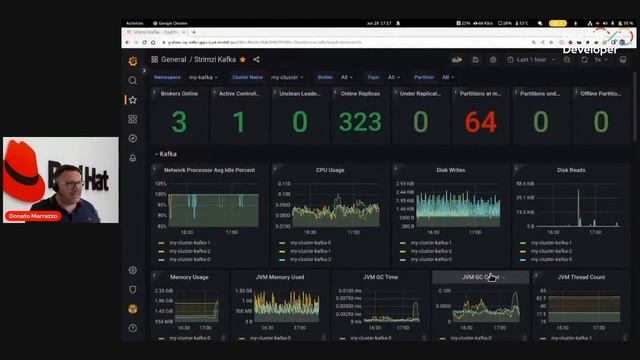Open the Grafana search icon in sidebar

[x=133, y=80]
